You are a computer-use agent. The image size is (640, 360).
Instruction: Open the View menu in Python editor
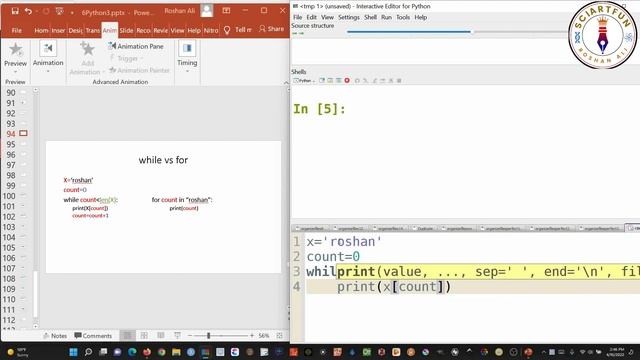pos(327,17)
